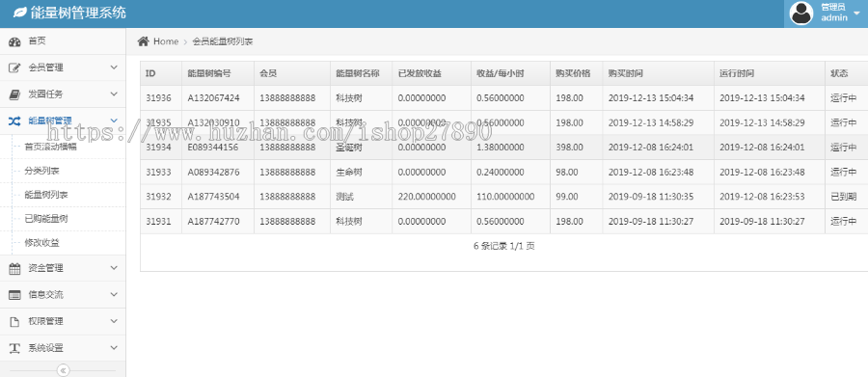Go to Home breadcrumb link
Screen dimensions: 868x377
166,41
